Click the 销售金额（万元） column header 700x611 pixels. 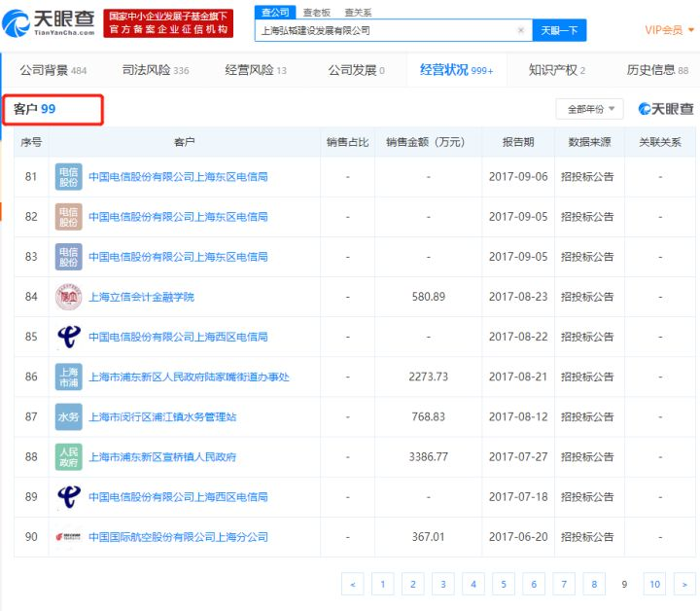coord(426,142)
